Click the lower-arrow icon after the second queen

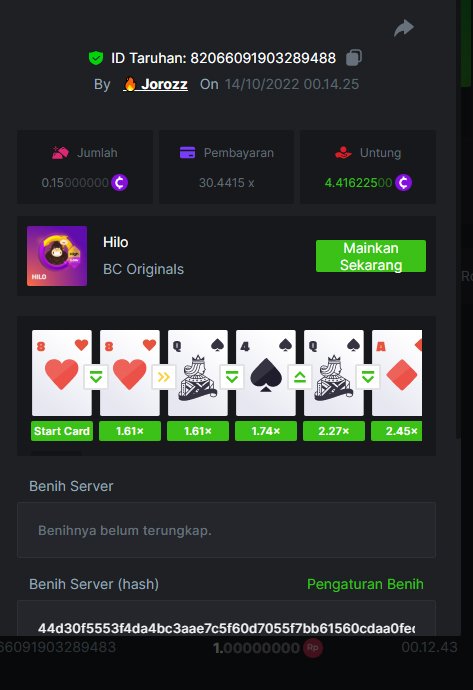368,377
